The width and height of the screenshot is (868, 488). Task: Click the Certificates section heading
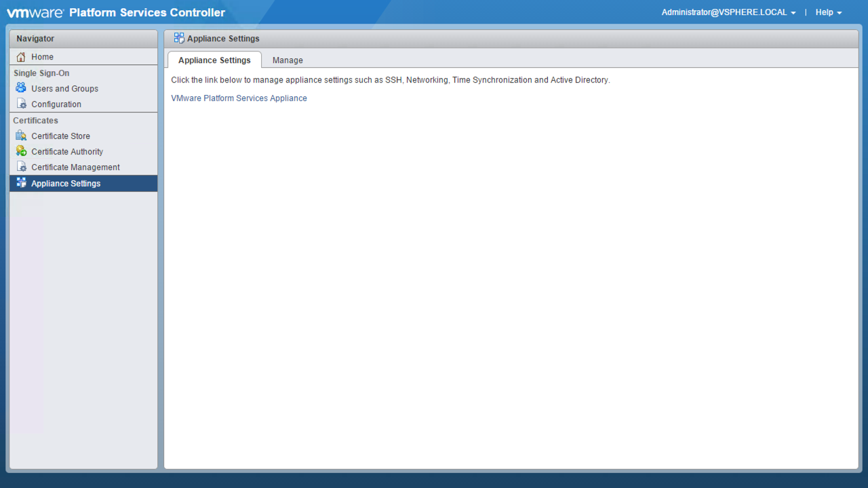(35, 121)
